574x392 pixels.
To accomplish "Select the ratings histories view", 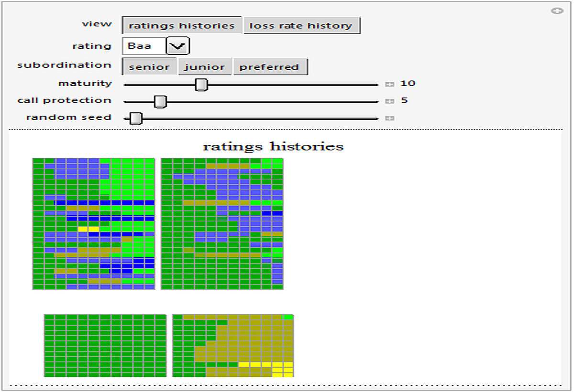I will pos(182,25).
